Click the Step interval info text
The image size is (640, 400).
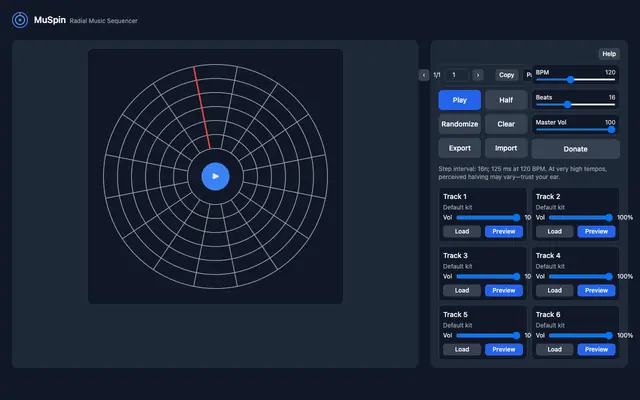point(522,173)
